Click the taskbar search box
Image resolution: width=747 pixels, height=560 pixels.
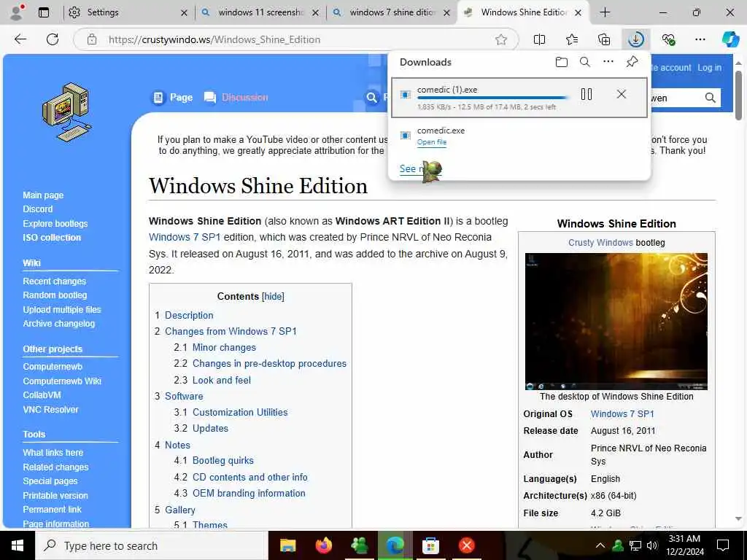click(152, 545)
